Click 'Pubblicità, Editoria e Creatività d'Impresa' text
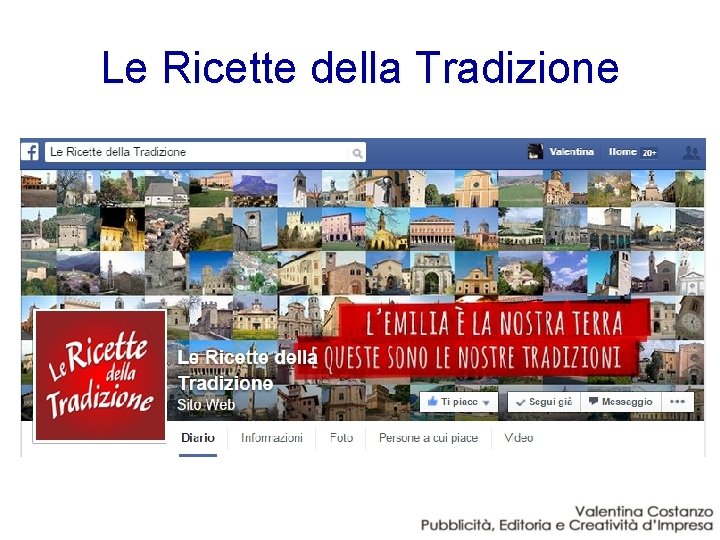The width and height of the screenshot is (720, 540). click(x=567, y=525)
